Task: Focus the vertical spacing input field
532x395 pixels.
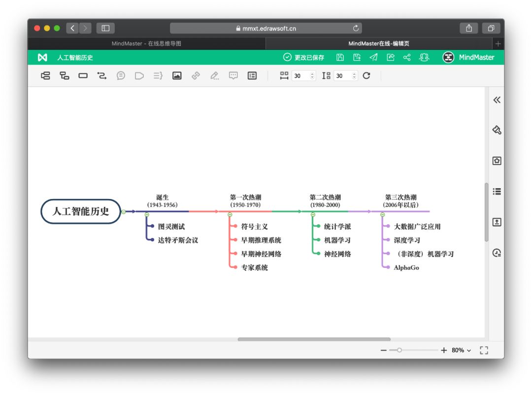Action: (x=343, y=76)
